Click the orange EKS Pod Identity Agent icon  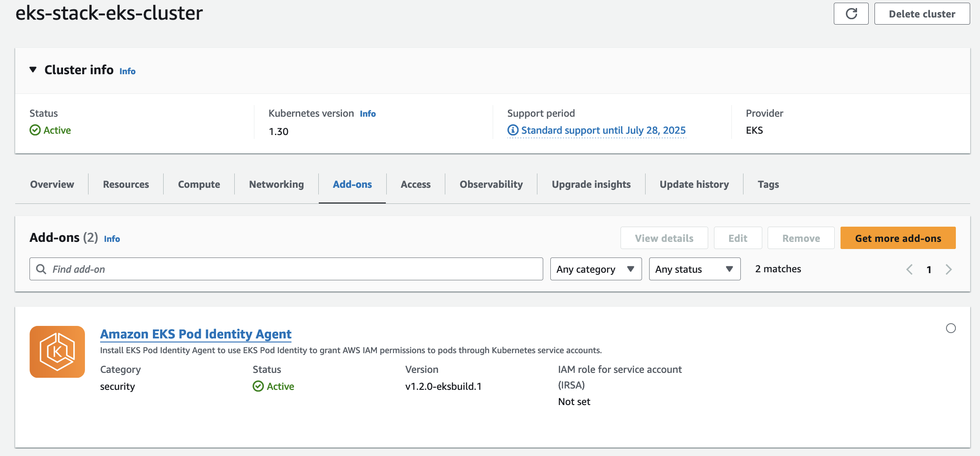57,352
